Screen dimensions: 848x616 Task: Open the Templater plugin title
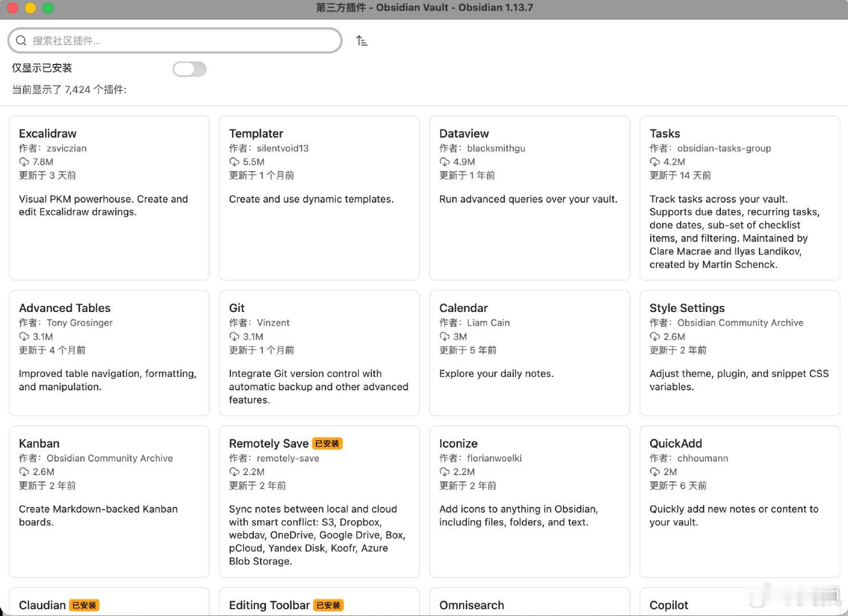point(256,133)
